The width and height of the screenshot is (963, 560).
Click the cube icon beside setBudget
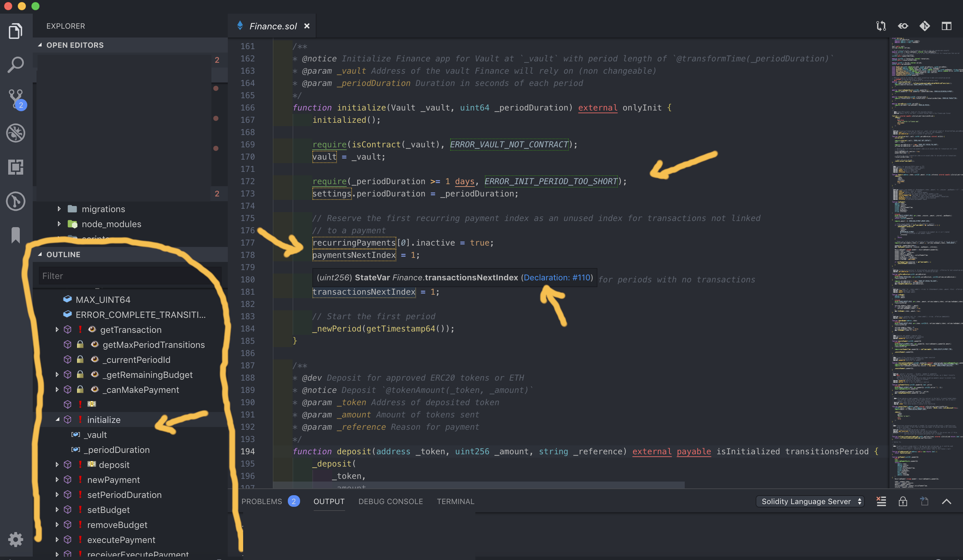68,510
